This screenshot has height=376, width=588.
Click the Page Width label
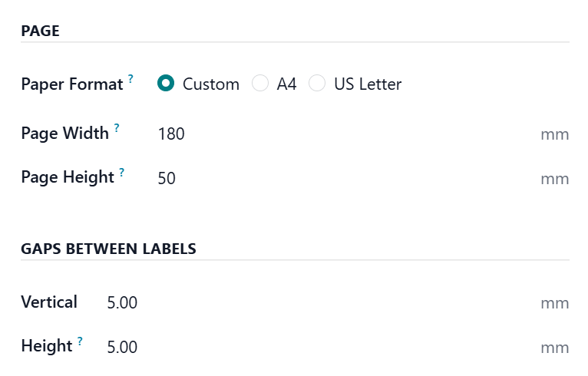[x=65, y=134]
